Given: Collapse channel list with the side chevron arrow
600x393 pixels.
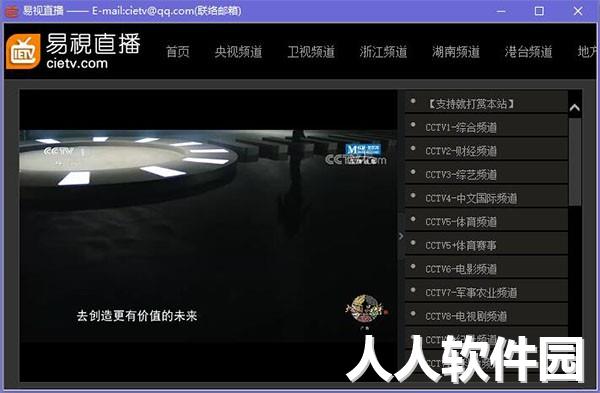Looking at the screenshot, I should [401, 236].
